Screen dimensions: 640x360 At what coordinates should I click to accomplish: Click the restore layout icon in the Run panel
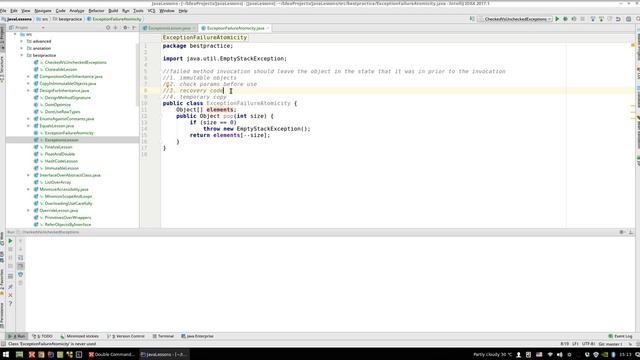(11, 276)
